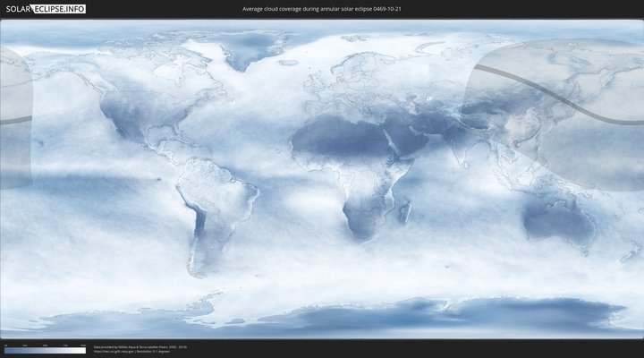The height and width of the screenshot is (358, 644).
Task: Click the SOLAR ECLIPSE.INFO logo
Action: click(x=43, y=9)
